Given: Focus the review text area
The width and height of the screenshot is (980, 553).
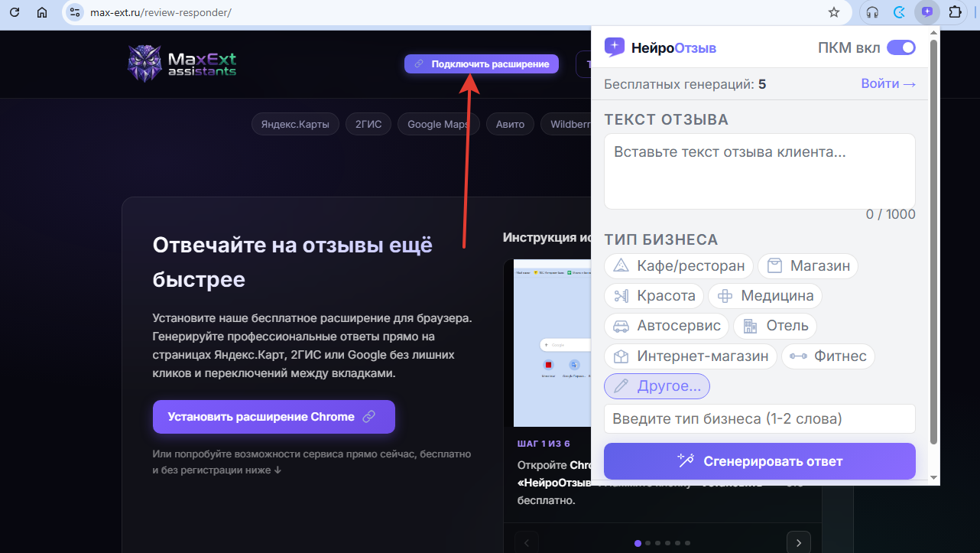Looking at the screenshot, I should [x=760, y=171].
